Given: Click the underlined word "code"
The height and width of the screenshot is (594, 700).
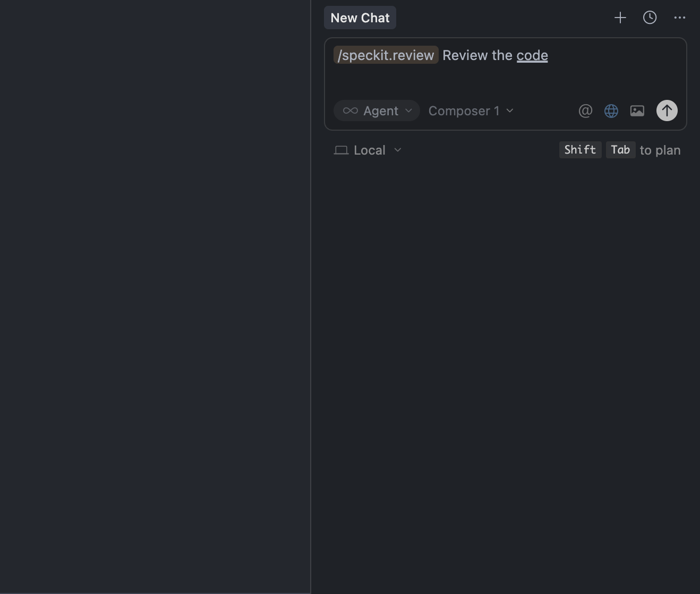Looking at the screenshot, I should [x=532, y=55].
